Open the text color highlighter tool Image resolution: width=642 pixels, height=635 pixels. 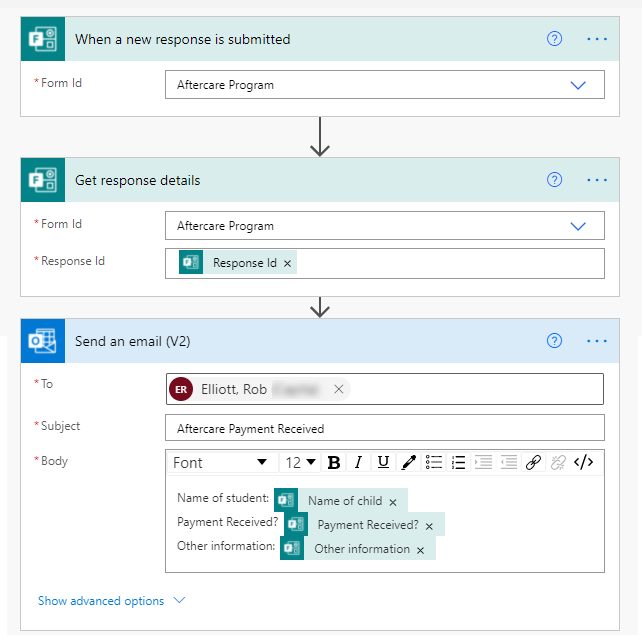408,463
